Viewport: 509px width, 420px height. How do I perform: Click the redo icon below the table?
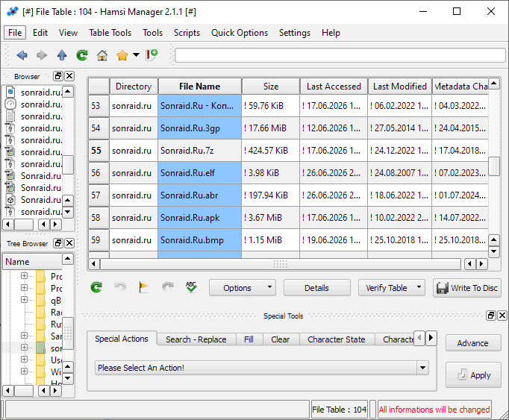(168, 287)
